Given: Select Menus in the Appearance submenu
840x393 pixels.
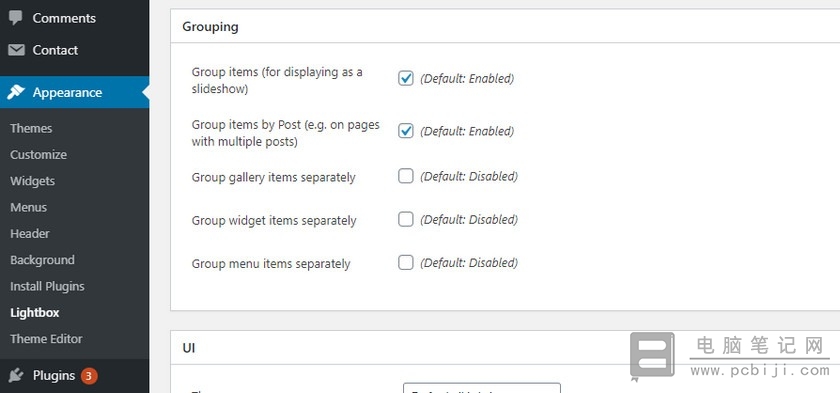Looking at the screenshot, I should tap(28, 207).
